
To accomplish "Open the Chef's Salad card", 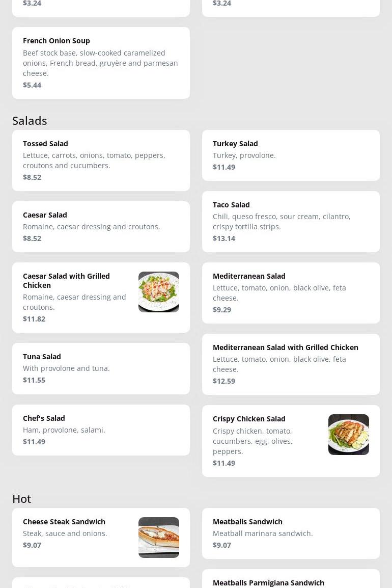I will pyautogui.click(x=101, y=430).
